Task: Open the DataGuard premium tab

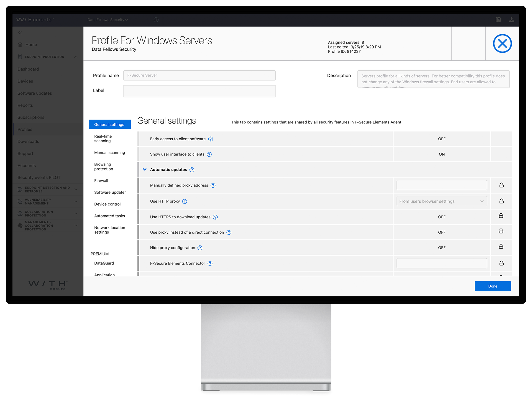Action: [104, 263]
